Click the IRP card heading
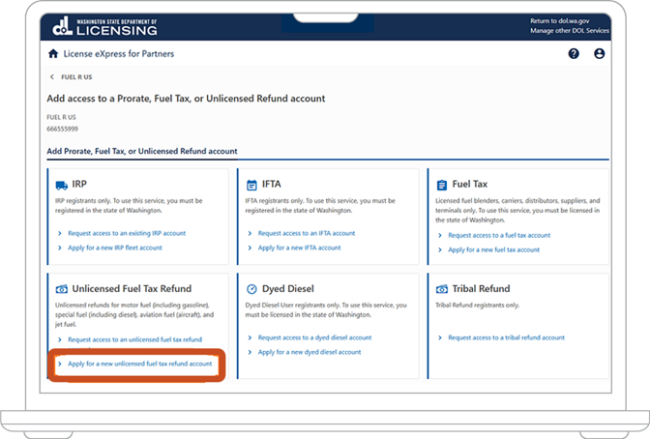Viewport: 650px width, 439px height. coord(79,184)
